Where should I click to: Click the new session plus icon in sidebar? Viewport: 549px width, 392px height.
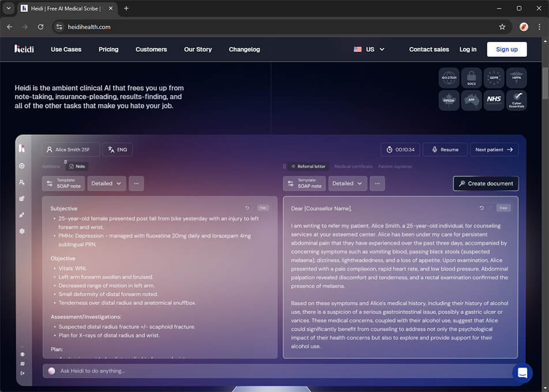(22, 166)
